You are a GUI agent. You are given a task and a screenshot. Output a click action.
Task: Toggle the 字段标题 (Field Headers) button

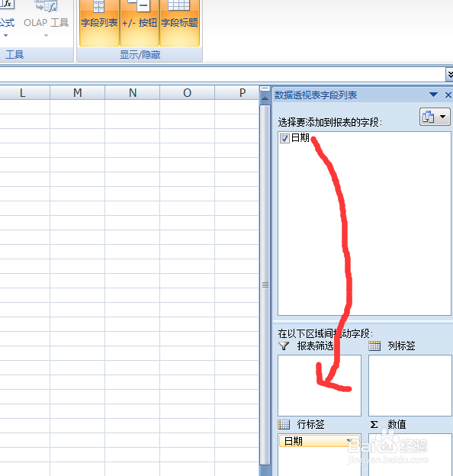179,22
